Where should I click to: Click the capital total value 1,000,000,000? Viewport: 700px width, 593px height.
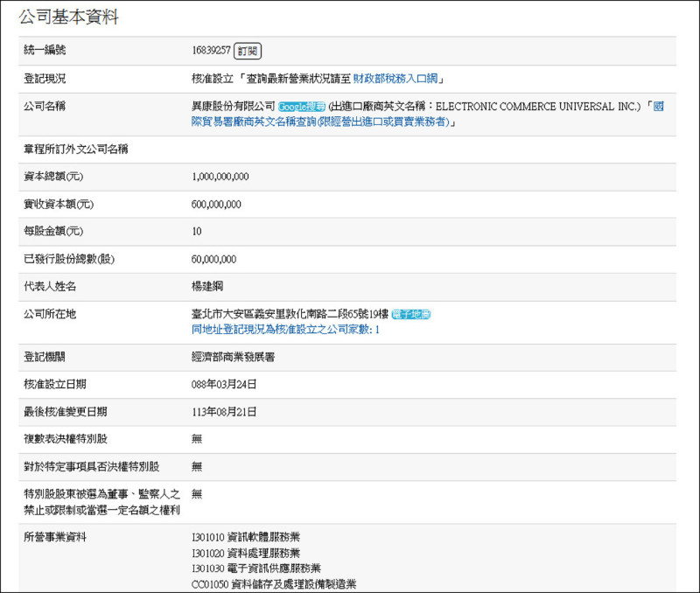[220, 177]
